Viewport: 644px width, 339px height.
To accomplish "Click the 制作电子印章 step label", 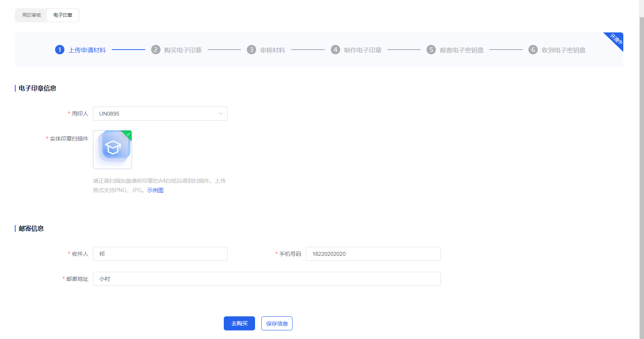I will point(363,50).
